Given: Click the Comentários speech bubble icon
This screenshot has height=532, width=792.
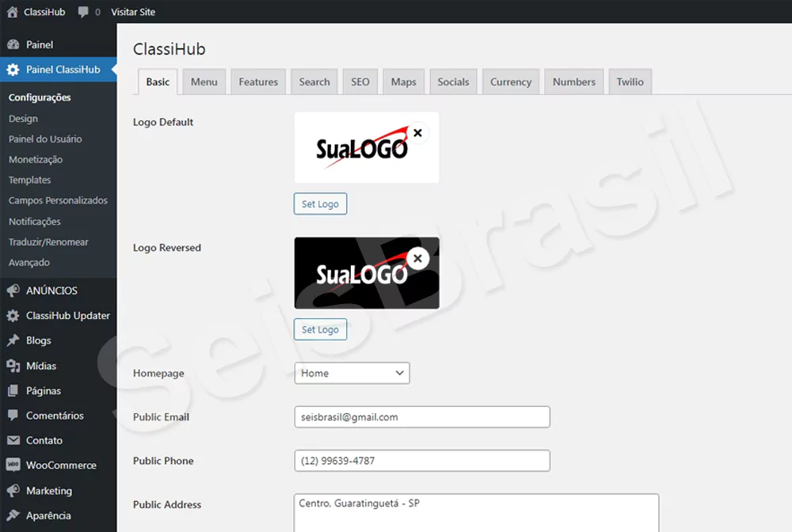Looking at the screenshot, I should click(13, 416).
